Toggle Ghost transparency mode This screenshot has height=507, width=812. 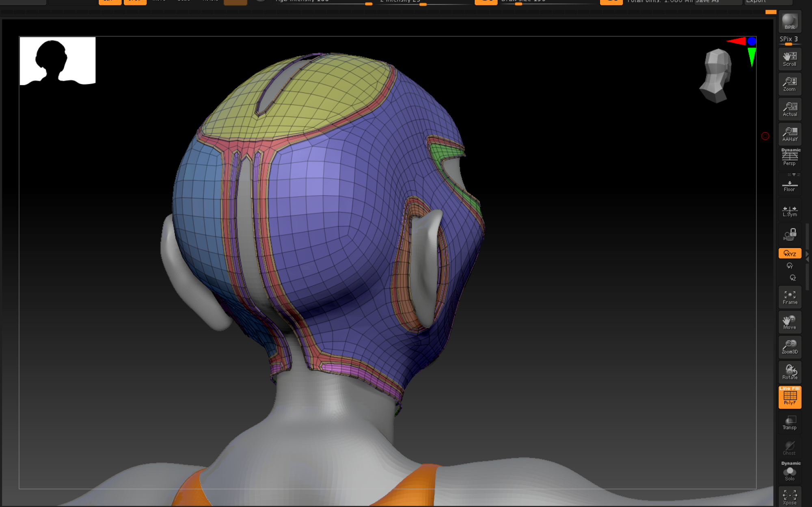click(x=790, y=448)
